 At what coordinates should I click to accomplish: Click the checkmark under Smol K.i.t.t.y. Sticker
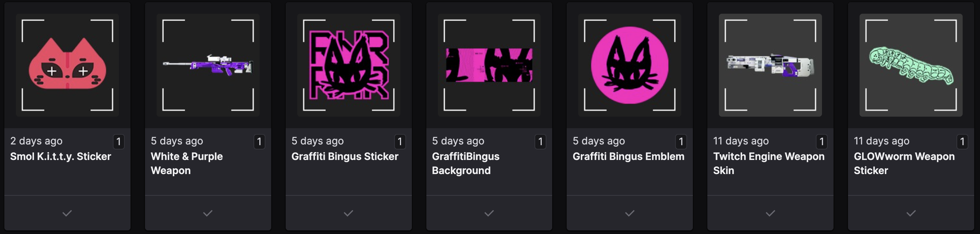click(67, 213)
